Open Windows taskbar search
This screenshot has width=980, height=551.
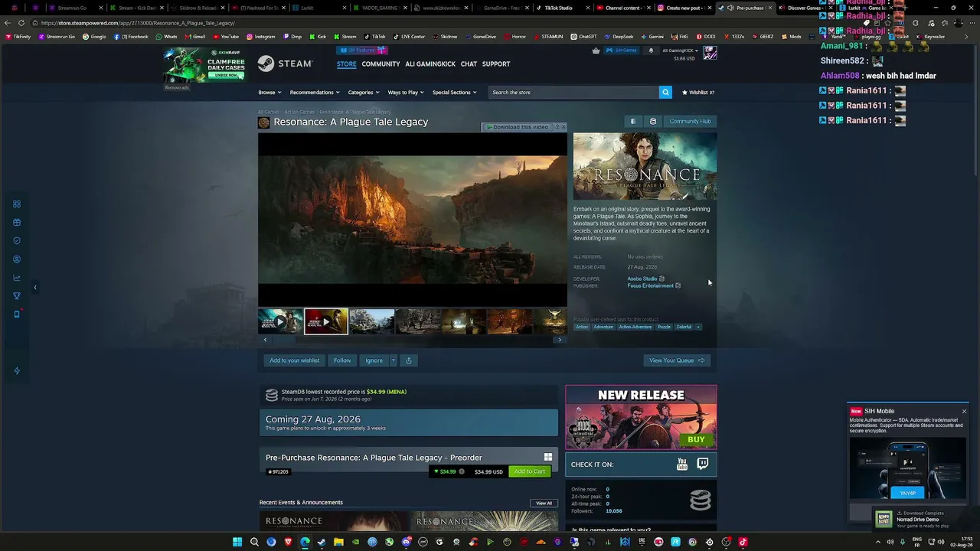(254, 542)
